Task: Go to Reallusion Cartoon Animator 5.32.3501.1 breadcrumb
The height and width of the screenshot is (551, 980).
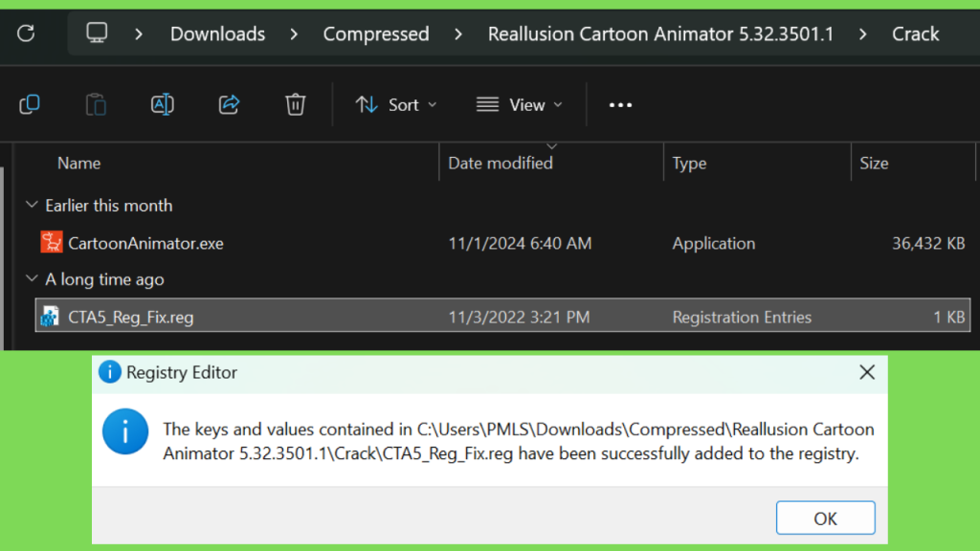Action: click(x=660, y=33)
